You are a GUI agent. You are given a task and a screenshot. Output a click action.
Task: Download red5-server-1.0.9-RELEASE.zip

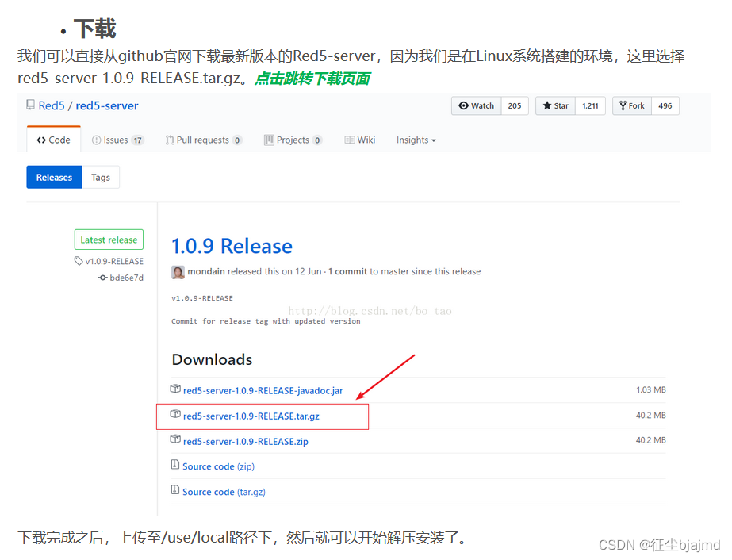point(246,441)
